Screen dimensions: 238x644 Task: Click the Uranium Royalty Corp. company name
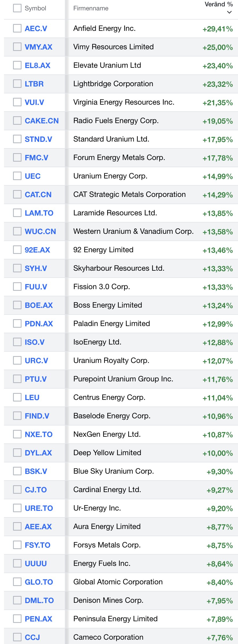pyautogui.click(x=111, y=360)
